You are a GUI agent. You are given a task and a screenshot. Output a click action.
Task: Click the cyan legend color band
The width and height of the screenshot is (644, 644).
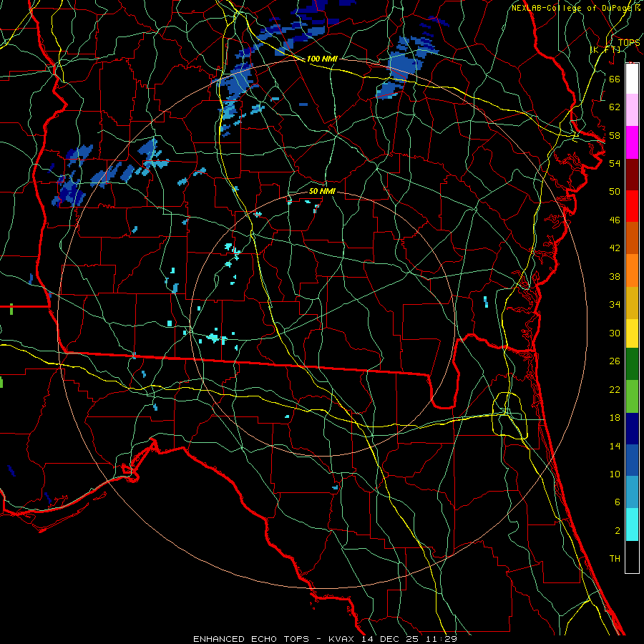[x=632, y=525]
